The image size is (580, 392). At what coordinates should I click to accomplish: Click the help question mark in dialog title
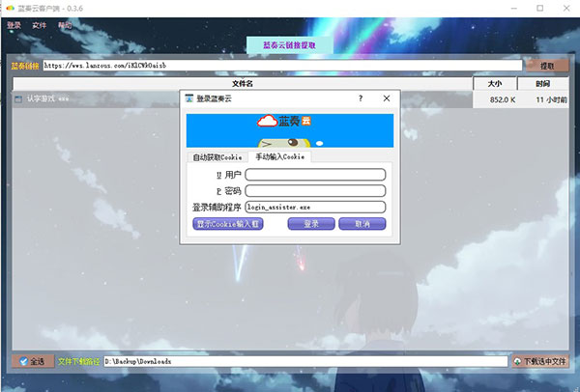(x=361, y=98)
